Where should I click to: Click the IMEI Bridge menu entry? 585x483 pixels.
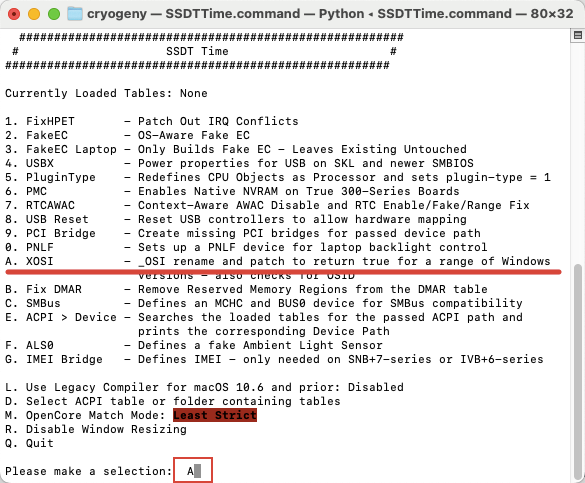pos(274,359)
